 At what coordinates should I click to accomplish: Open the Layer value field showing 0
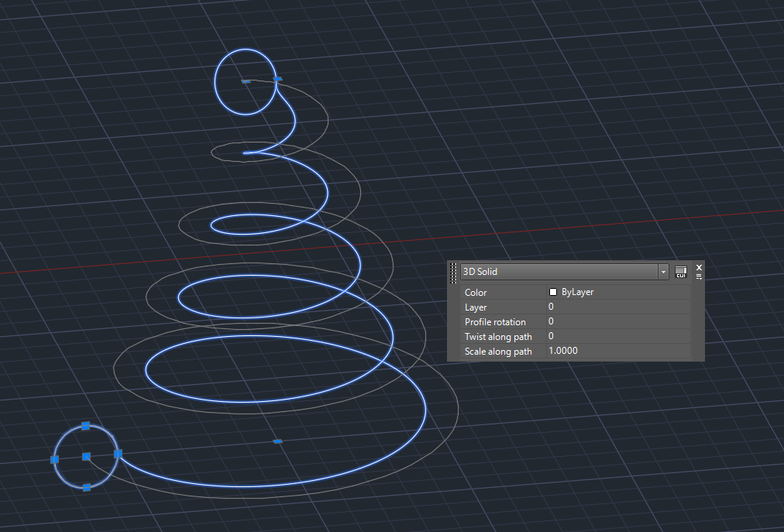[x=618, y=307]
